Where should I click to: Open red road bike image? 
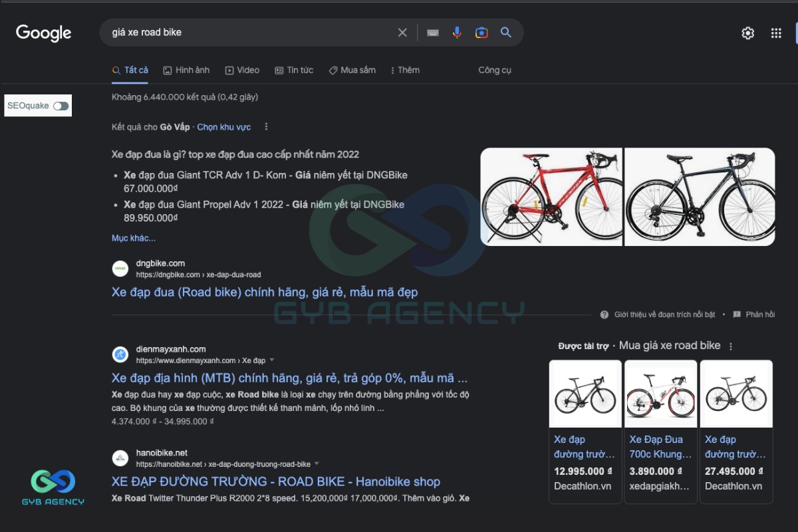coord(551,197)
